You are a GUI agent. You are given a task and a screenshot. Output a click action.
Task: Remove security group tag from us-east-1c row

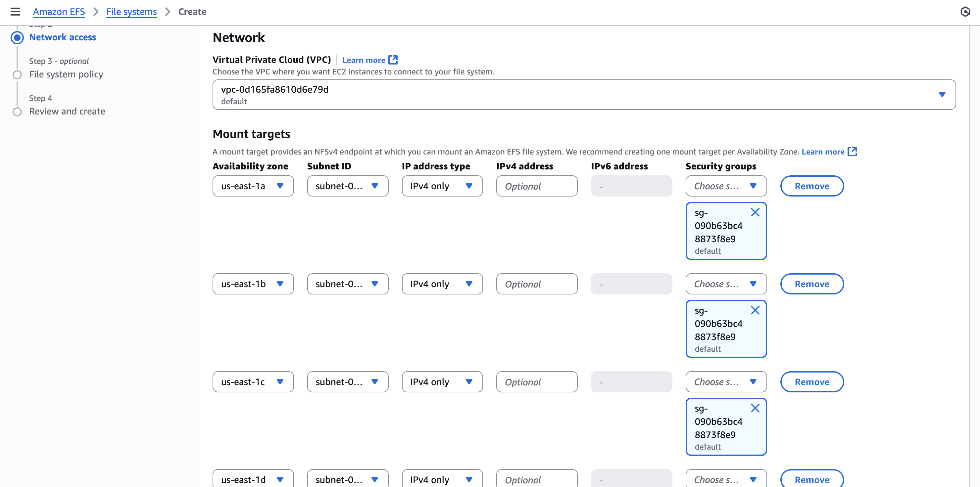(x=755, y=408)
